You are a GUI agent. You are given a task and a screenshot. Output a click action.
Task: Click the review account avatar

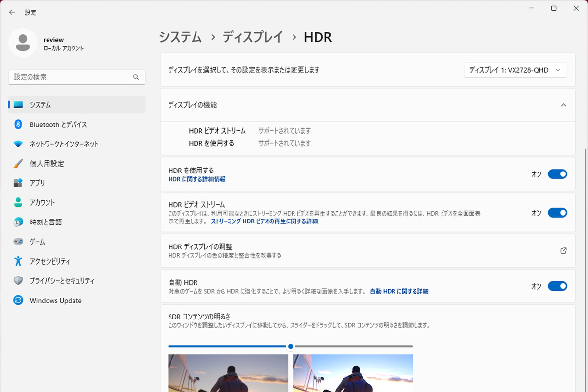point(23,43)
